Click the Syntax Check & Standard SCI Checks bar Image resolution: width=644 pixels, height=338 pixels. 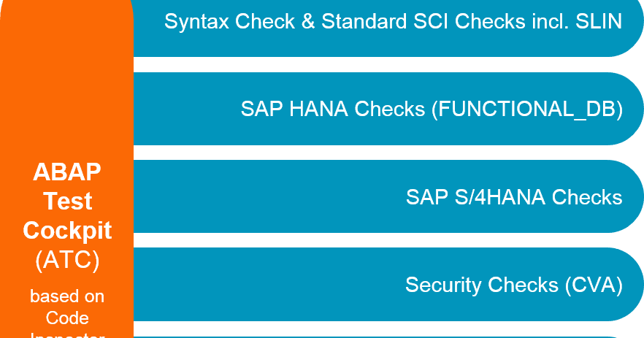[388, 28]
